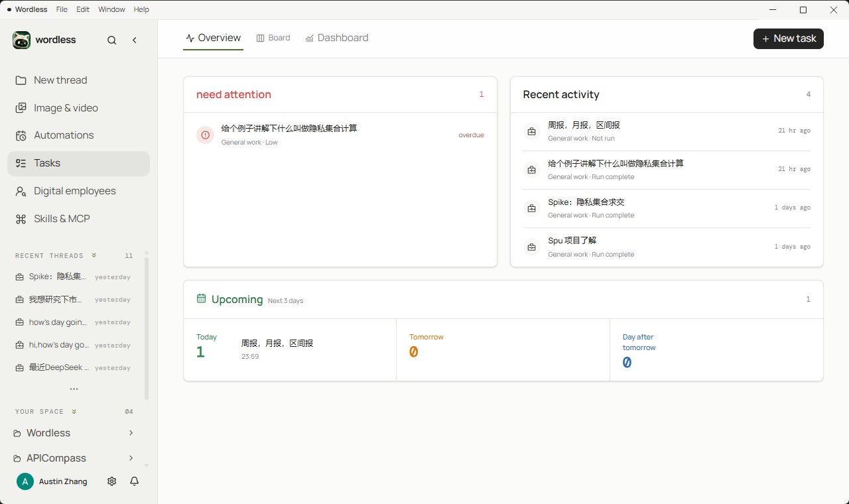The width and height of the screenshot is (849, 504).
Task: Create a task with New task button
Action: point(789,38)
